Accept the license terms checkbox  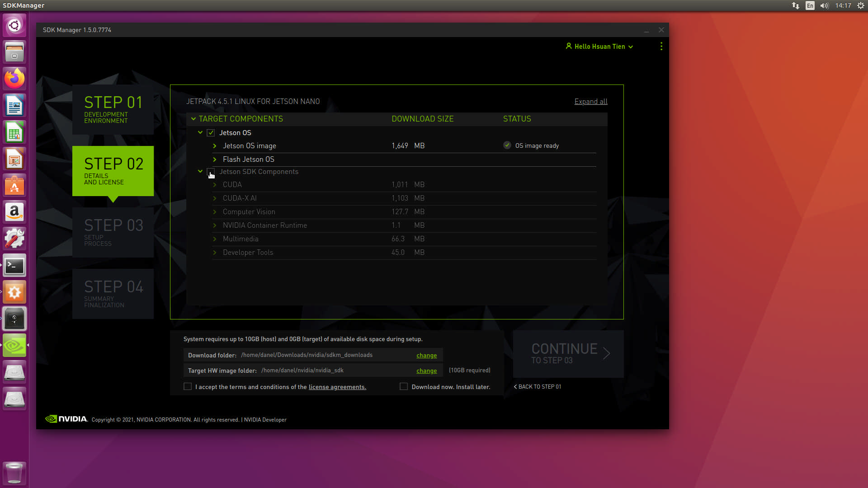coord(188,387)
